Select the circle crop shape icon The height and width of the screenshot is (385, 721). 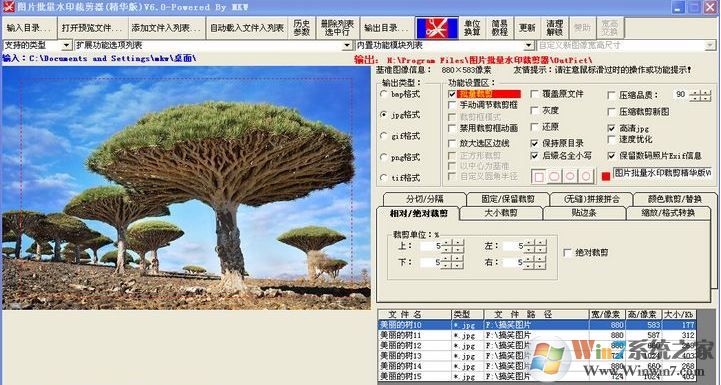tap(585, 176)
